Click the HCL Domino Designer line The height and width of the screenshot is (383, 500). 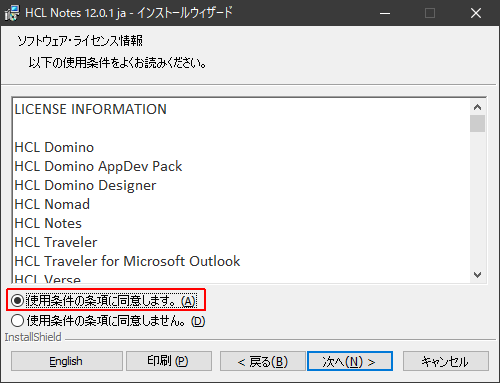[x=85, y=185]
